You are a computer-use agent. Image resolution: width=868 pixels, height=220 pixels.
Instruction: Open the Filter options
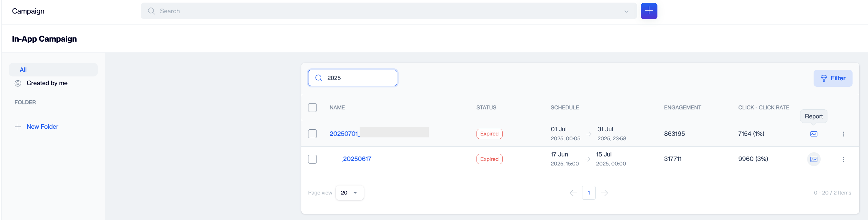[x=833, y=78]
